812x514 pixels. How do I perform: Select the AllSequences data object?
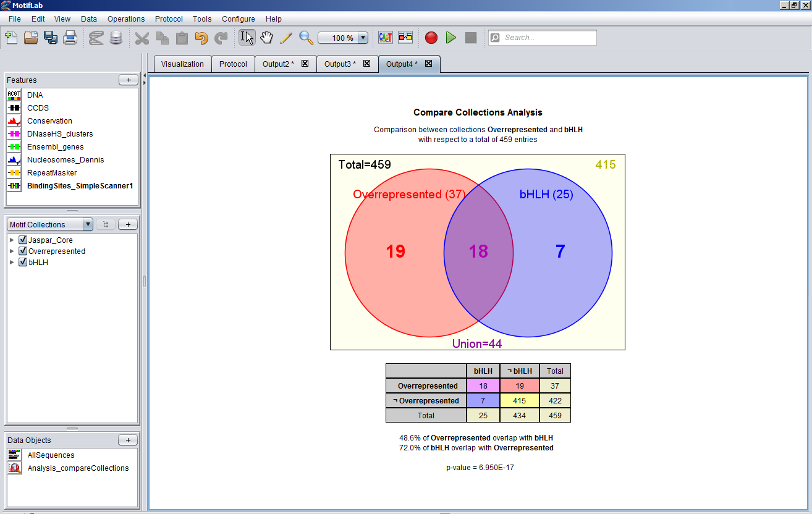72,455
